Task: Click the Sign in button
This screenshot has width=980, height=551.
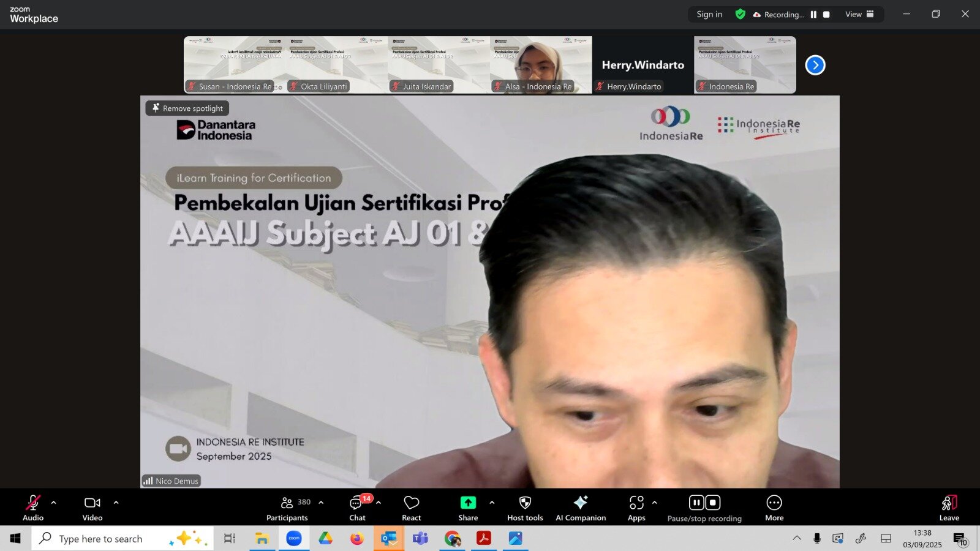Action: point(709,14)
